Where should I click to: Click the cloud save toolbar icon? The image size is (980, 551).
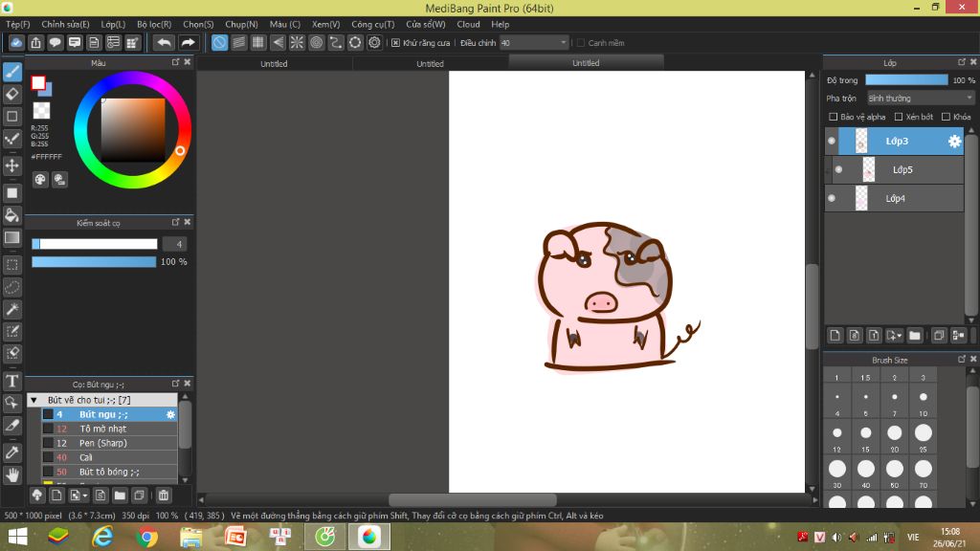coord(16,42)
